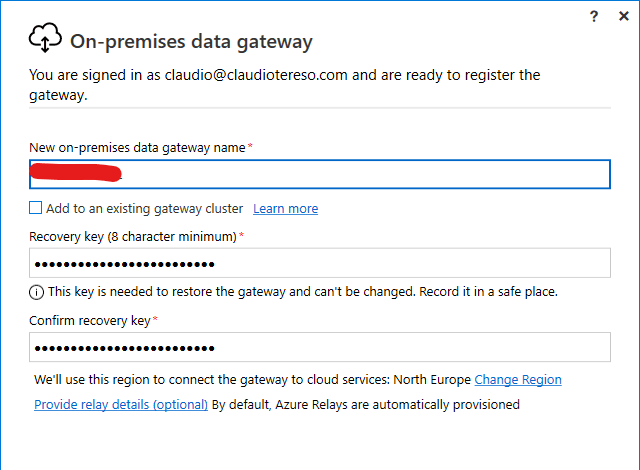640x470 pixels.
Task: Open the Learn more link
Action: (285, 209)
